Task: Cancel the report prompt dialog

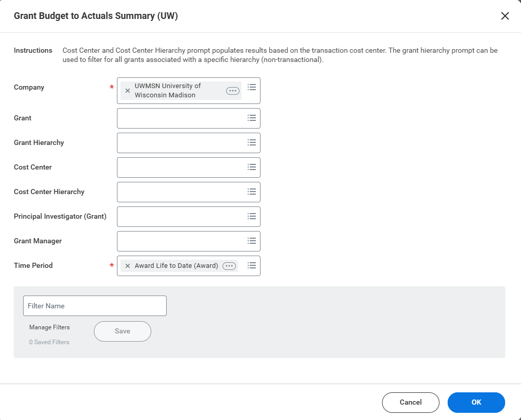Action: click(410, 403)
